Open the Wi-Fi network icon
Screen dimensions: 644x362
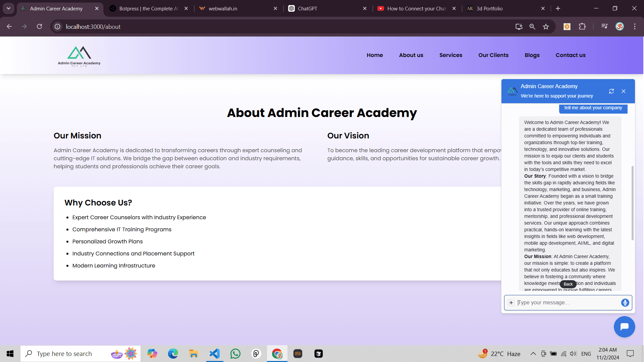click(563, 354)
